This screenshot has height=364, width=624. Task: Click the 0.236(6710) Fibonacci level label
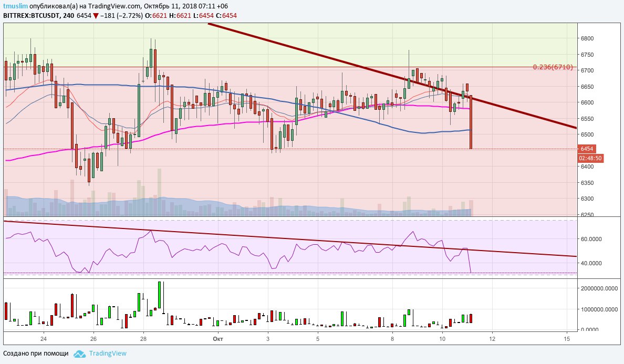pyautogui.click(x=553, y=67)
